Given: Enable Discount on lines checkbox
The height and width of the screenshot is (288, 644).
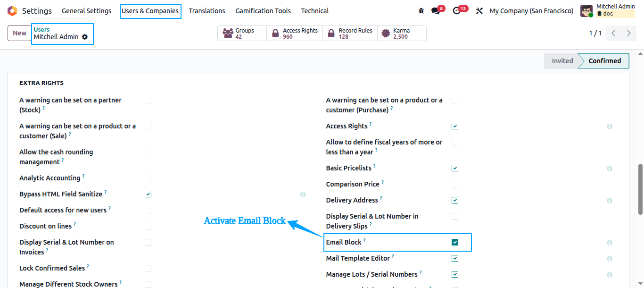Looking at the screenshot, I should point(148,226).
